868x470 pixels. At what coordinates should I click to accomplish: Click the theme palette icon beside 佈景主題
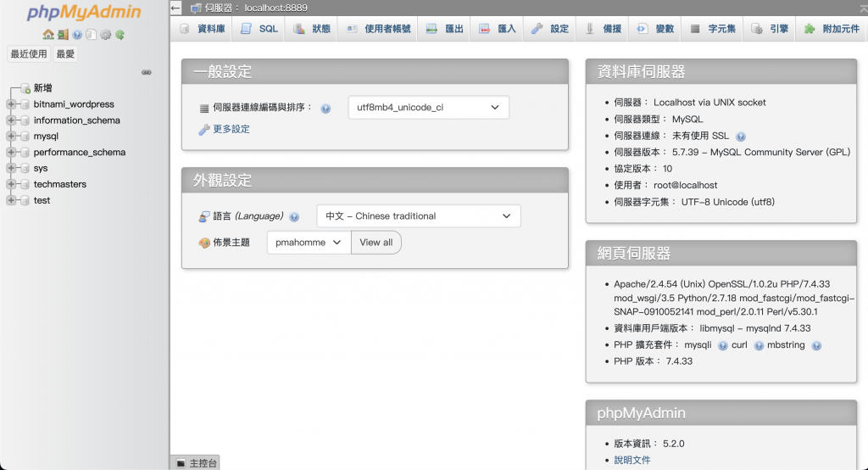204,243
